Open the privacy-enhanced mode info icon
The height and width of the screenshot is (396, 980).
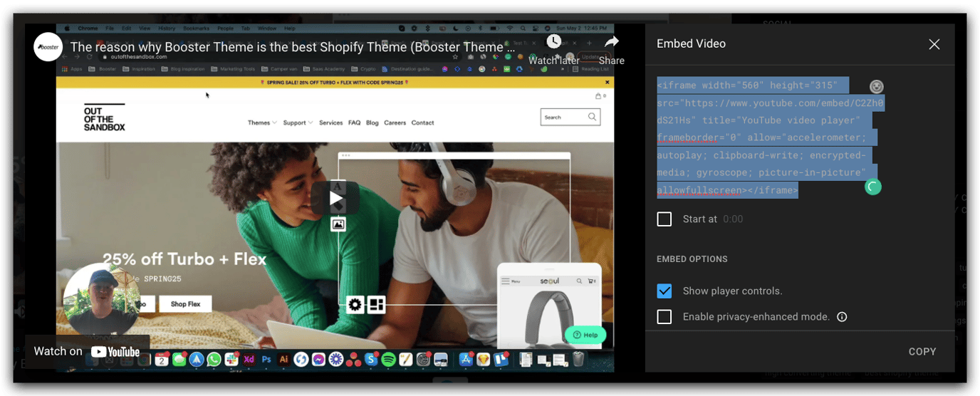pyautogui.click(x=842, y=317)
